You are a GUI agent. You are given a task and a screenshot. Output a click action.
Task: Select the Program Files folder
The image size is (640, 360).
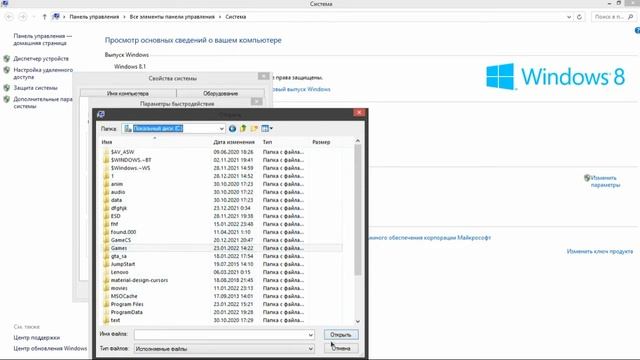pos(127,304)
